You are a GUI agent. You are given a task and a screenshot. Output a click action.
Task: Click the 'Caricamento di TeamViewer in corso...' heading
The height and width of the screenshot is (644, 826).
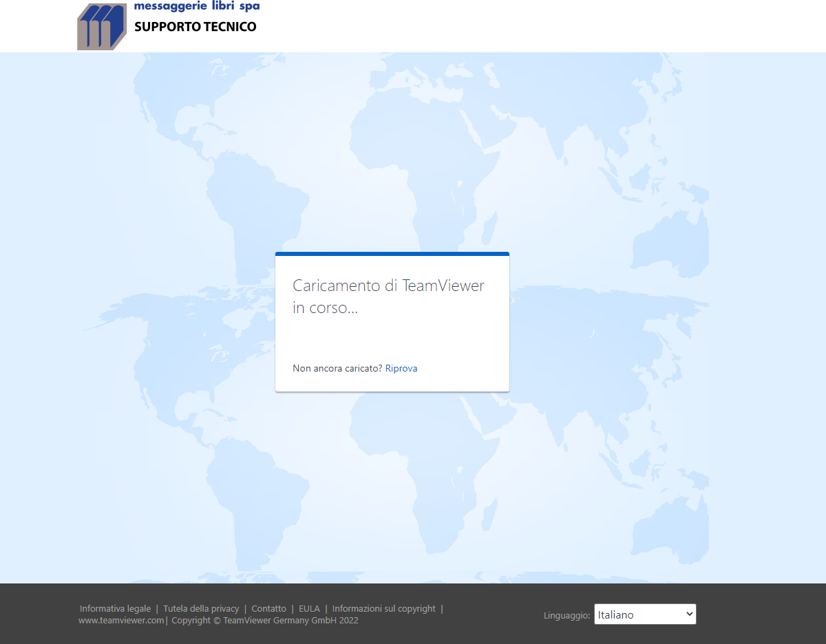(389, 297)
